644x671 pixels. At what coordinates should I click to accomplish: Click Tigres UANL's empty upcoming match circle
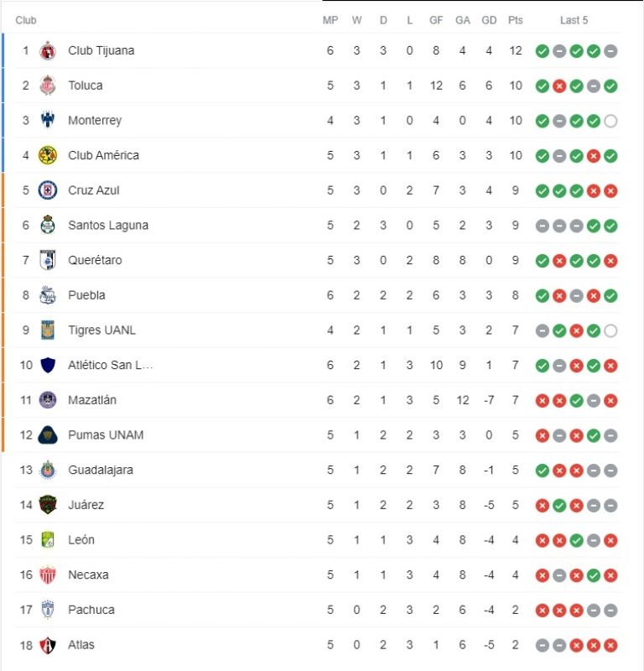click(x=610, y=330)
